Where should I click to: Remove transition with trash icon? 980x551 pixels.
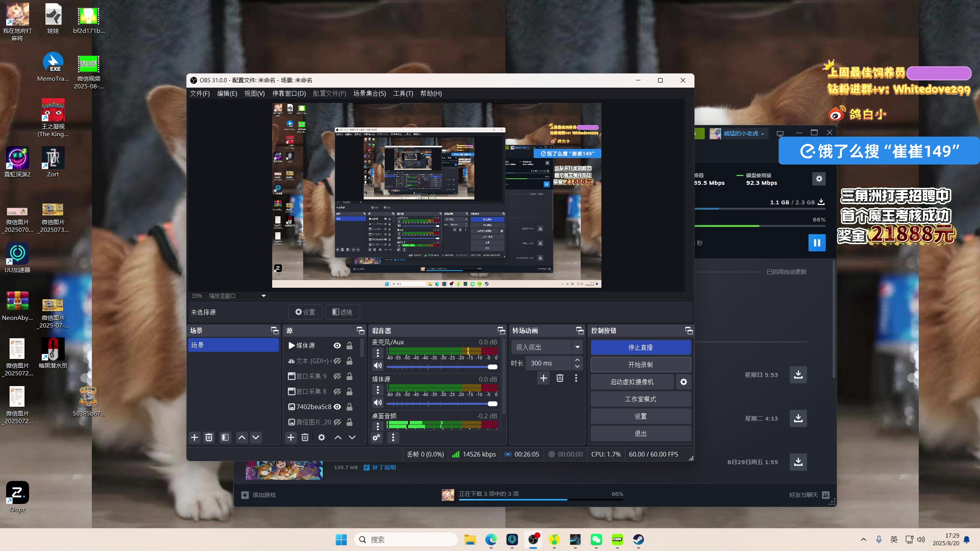(x=560, y=378)
